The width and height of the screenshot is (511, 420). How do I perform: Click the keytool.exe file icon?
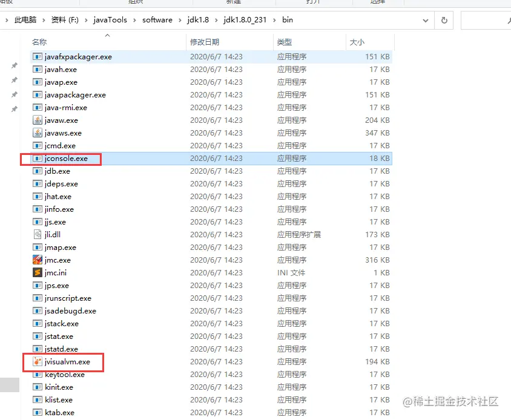[x=38, y=375]
